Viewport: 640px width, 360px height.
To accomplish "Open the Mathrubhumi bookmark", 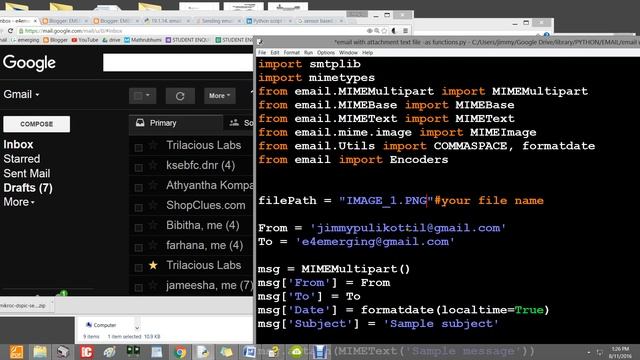I will click(143, 40).
